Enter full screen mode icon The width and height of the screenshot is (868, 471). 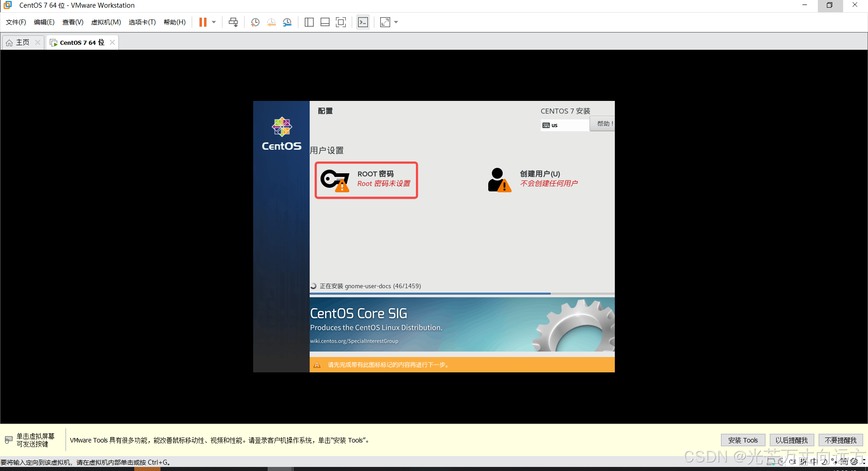click(341, 22)
